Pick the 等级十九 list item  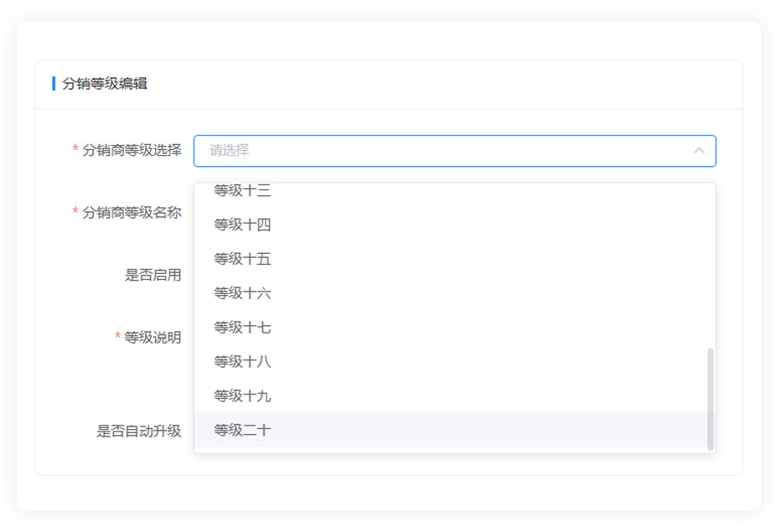pos(243,396)
